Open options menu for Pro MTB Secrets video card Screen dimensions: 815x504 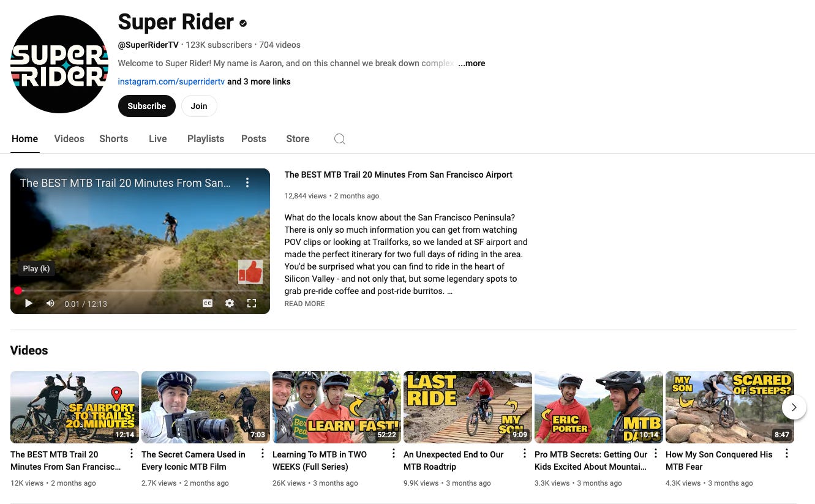point(655,454)
